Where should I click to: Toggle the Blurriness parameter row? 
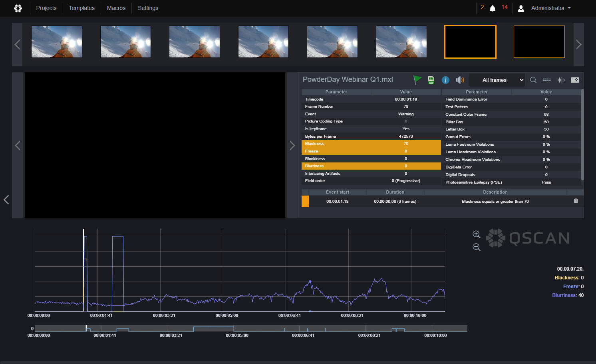pos(371,166)
